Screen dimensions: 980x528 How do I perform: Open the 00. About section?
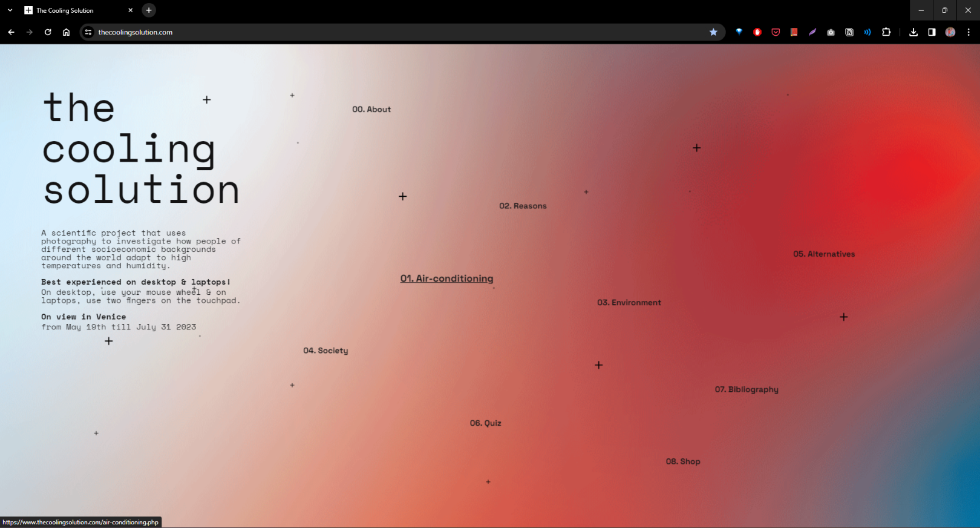pyautogui.click(x=371, y=110)
